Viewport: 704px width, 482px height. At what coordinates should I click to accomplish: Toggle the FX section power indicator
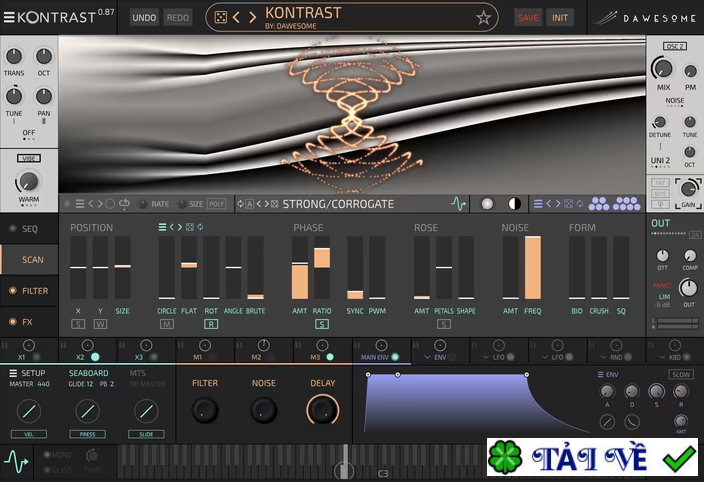click(13, 322)
